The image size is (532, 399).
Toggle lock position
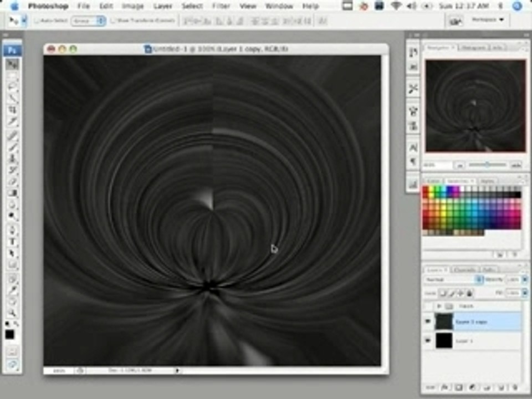click(461, 293)
